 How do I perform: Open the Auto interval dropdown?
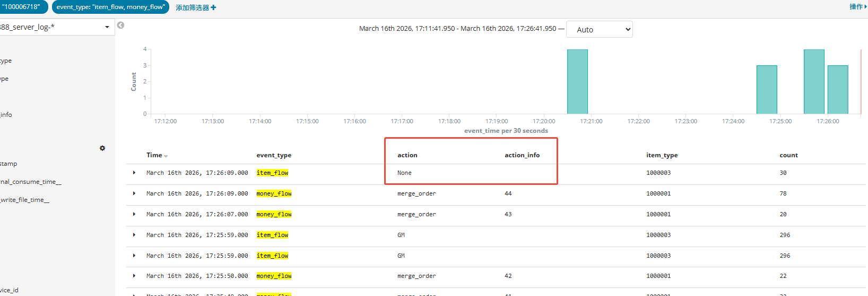coord(599,30)
